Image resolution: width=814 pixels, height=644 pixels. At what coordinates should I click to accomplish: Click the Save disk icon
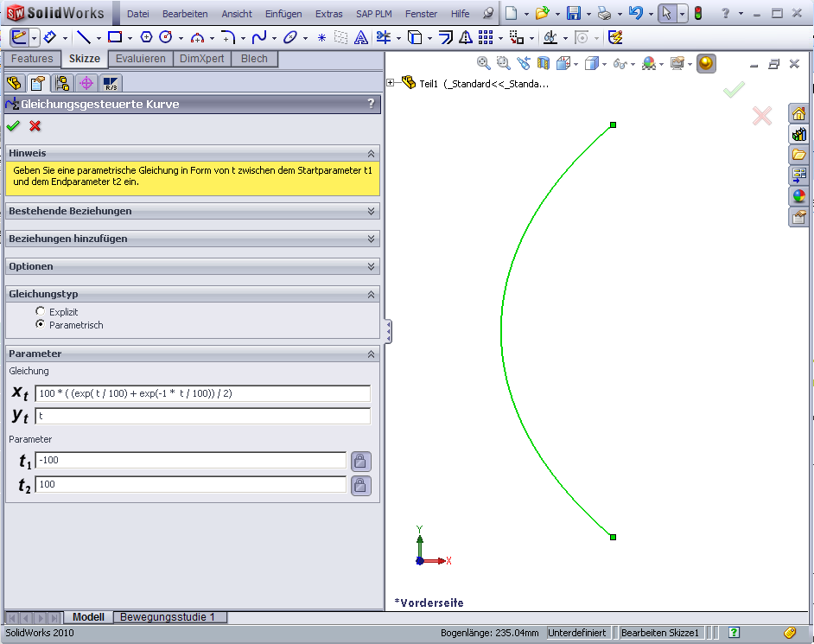[572, 14]
